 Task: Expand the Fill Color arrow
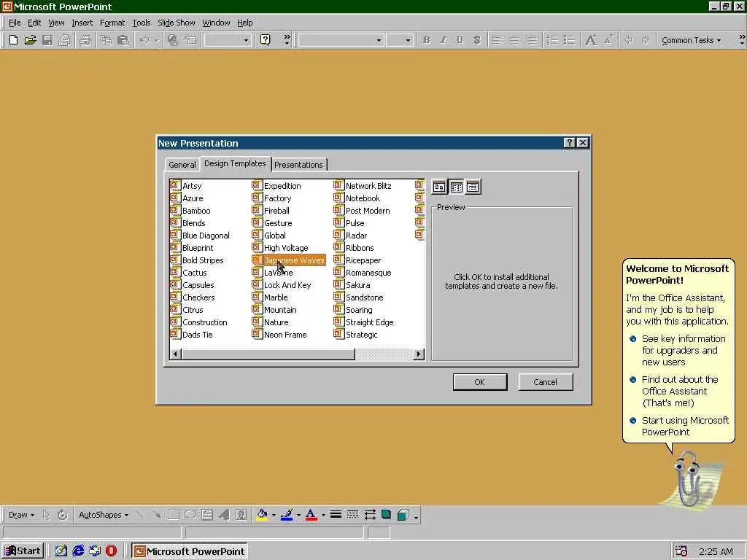(274, 515)
